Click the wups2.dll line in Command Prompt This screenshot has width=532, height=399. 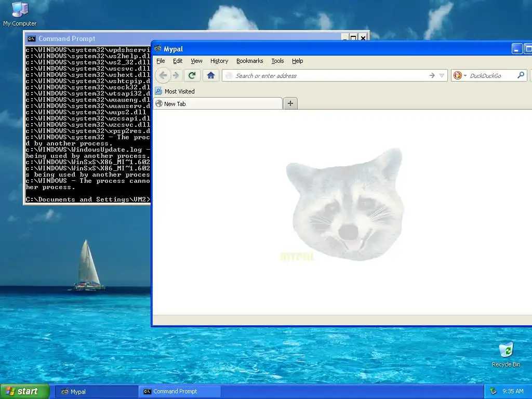click(x=86, y=112)
